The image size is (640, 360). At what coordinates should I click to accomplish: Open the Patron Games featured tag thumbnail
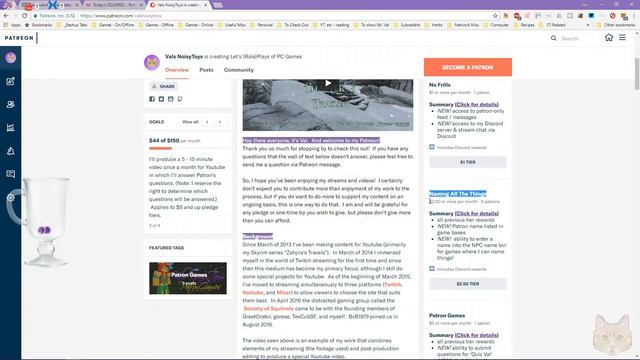point(188,278)
